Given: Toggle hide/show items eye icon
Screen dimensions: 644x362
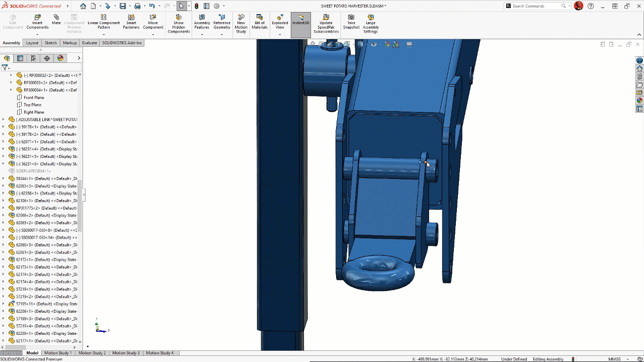Looking at the screenshot, I should point(374,44).
